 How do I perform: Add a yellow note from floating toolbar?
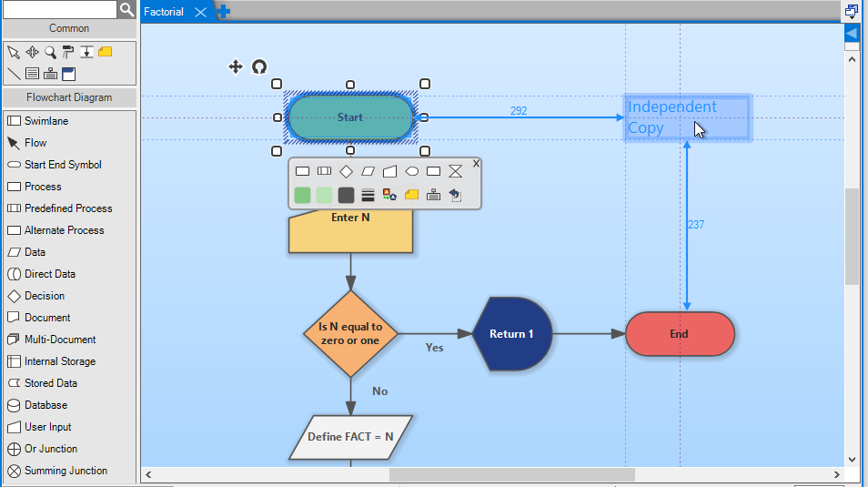412,195
